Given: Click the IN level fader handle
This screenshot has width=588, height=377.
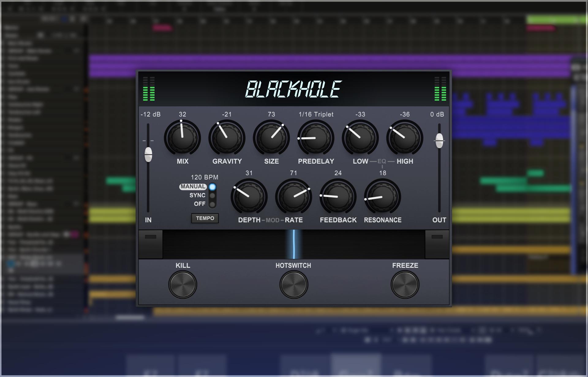Looking at the screenshot, I should (148, 154).
